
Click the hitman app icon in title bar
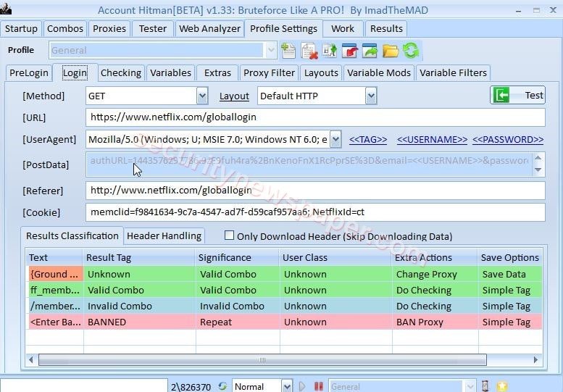[x=5, y=8]
